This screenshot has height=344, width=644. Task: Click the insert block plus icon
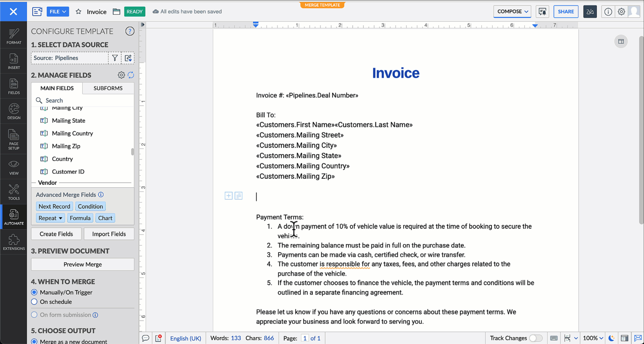(x=228, y=196)
